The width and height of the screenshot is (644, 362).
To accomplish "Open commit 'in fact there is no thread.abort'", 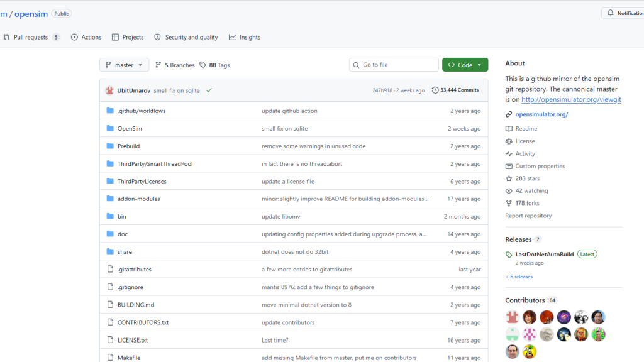I will [x=302, y=164].
